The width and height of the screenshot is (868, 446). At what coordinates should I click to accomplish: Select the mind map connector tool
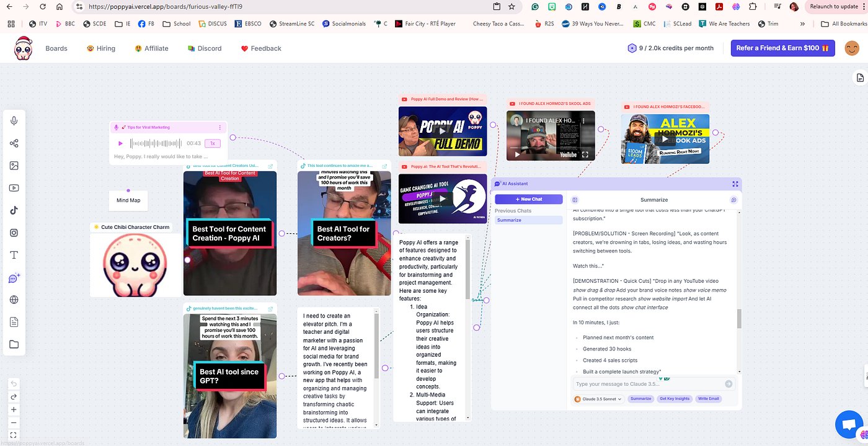pos(14,143)
